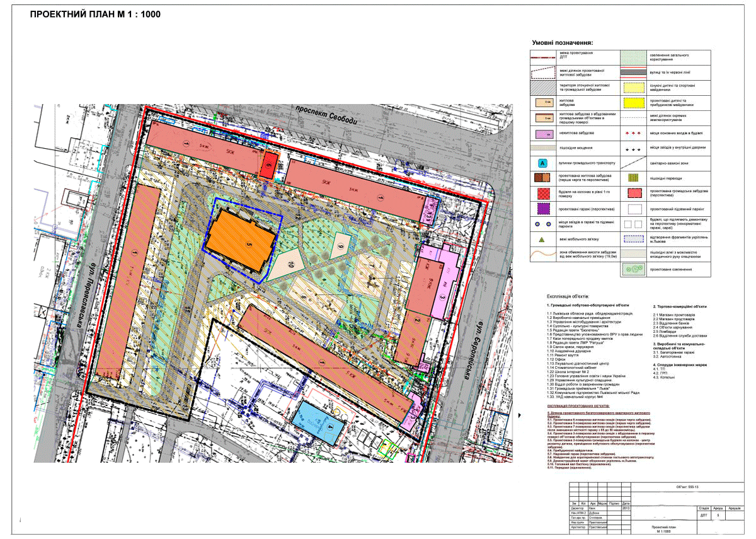Click the red crosshatched building-on-columns symbol
756x539 pixels.
[543, 194]
